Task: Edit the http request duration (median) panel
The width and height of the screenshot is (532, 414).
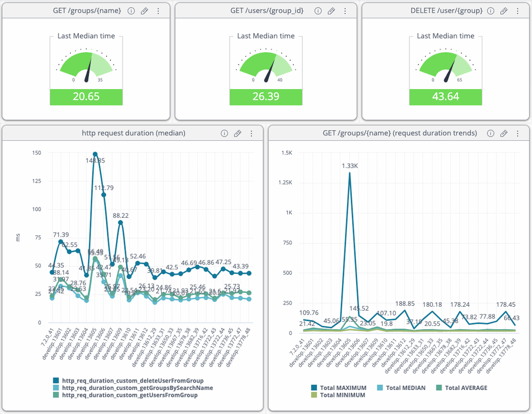Action: (238, 133)
